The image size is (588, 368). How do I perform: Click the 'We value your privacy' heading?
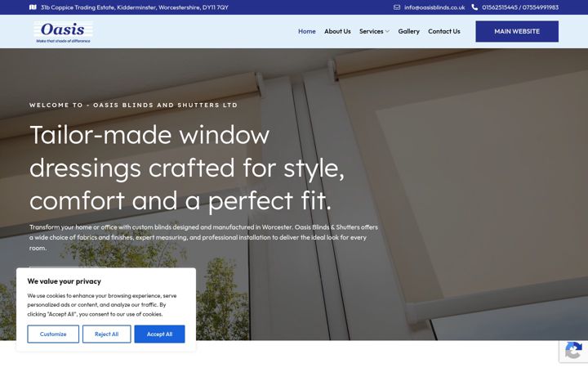click(x=65, y=281)
